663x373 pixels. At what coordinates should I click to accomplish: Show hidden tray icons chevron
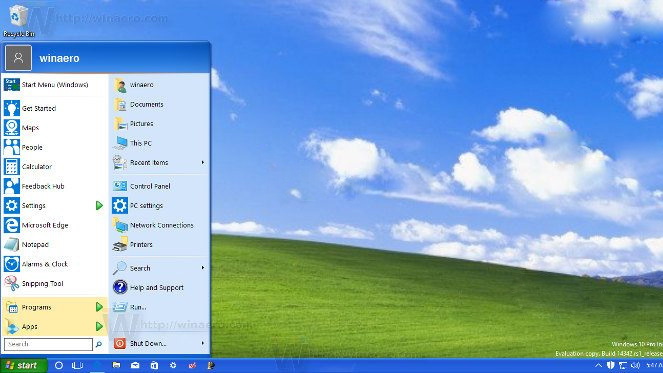point(598,365)
